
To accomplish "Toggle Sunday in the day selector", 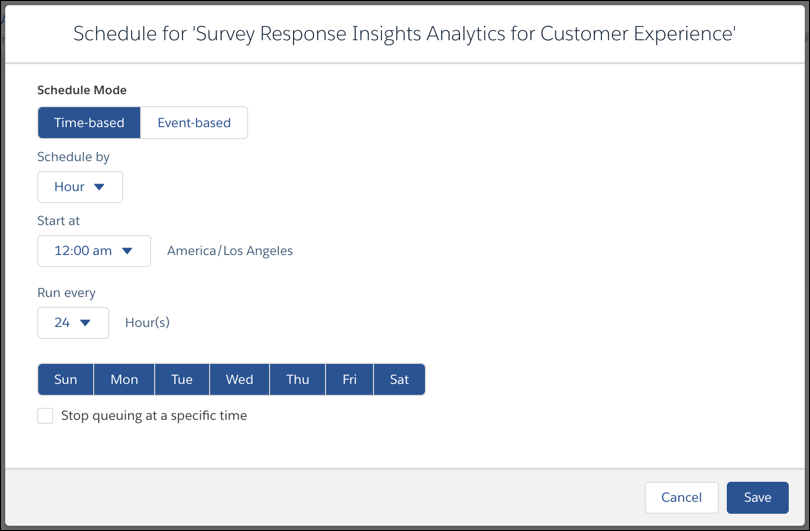I will pyautogui.click(x=66, y=380).
